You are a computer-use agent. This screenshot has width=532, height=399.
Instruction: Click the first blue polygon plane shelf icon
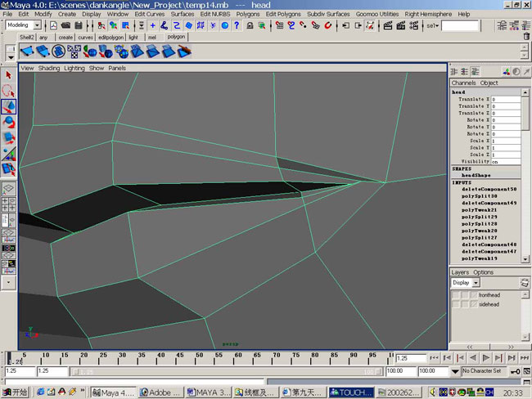click(27, 52)
